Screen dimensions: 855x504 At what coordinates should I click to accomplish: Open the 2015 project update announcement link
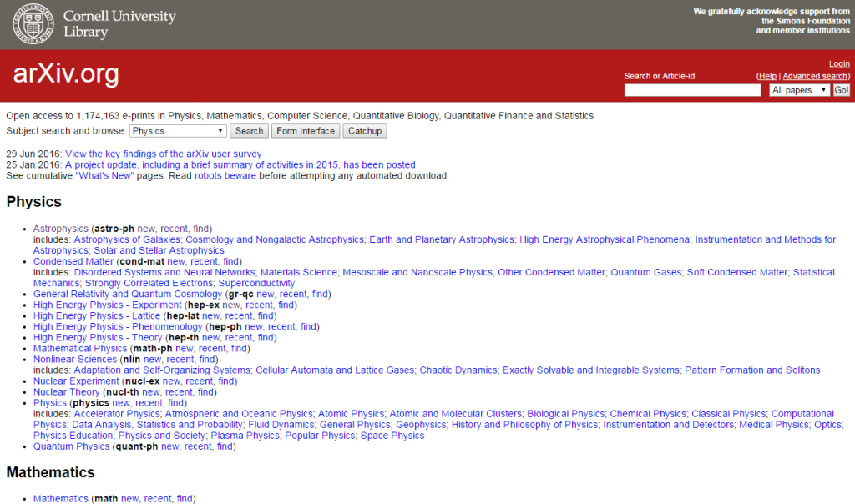pyautogui.click(x=240, y=164)
